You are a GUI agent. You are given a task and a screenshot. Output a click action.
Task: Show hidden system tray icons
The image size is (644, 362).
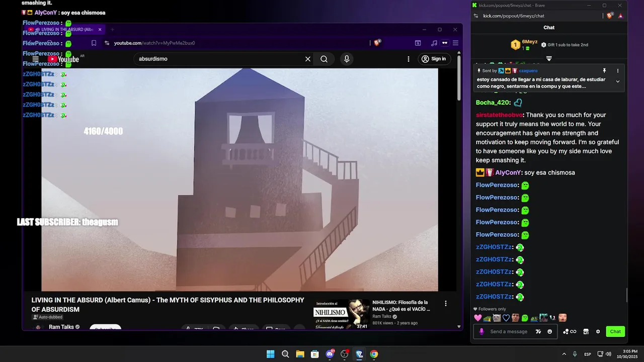point(564,354)
